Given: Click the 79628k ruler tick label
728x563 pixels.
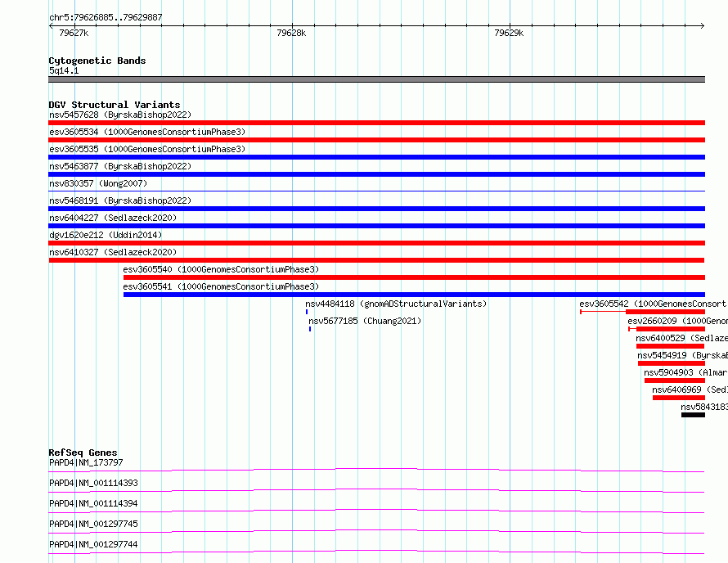Looking at the screenshot, I should click(x=291, y=33).
